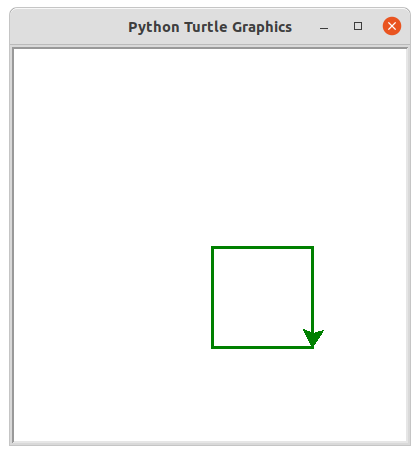Select the top edge of the green square
The height and width of the screenshot is (455, 420).
pos(262,247)
